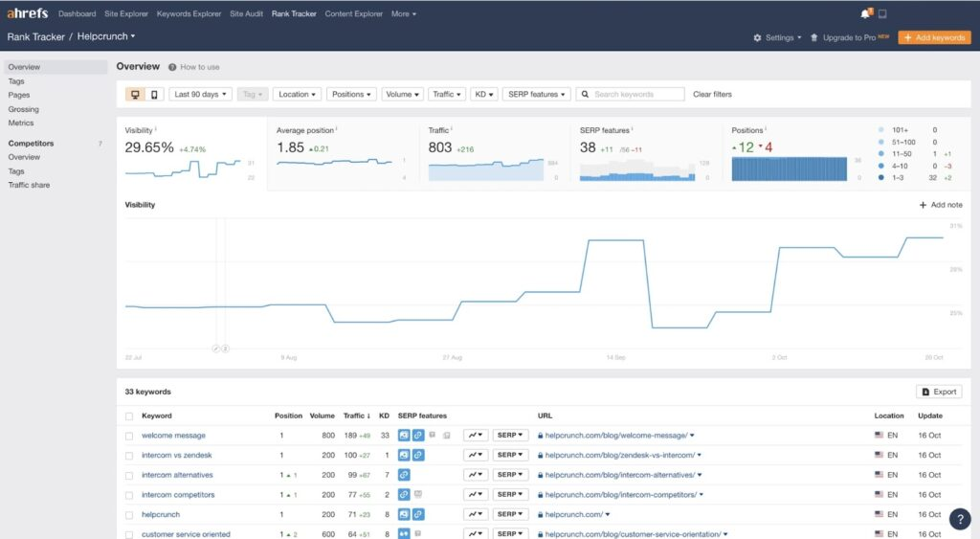
Task: Check the select-all keywords header checkbox
Action: point(129,415)
